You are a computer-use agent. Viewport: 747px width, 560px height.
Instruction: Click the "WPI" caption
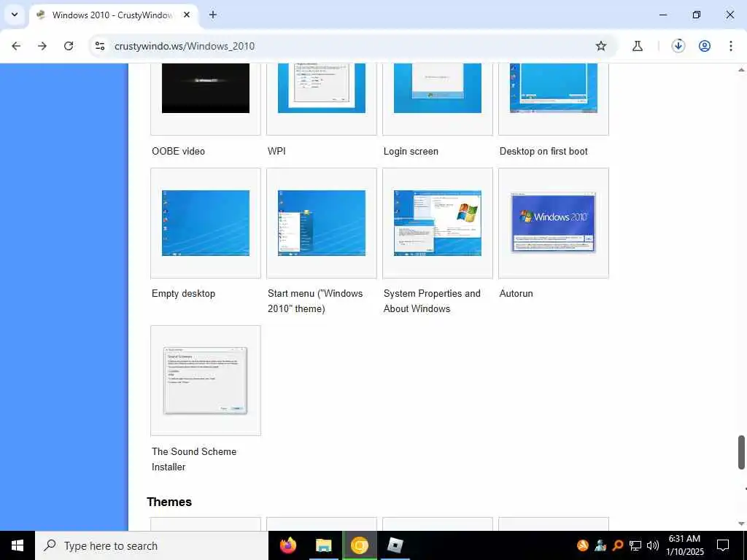click(276, 151)
